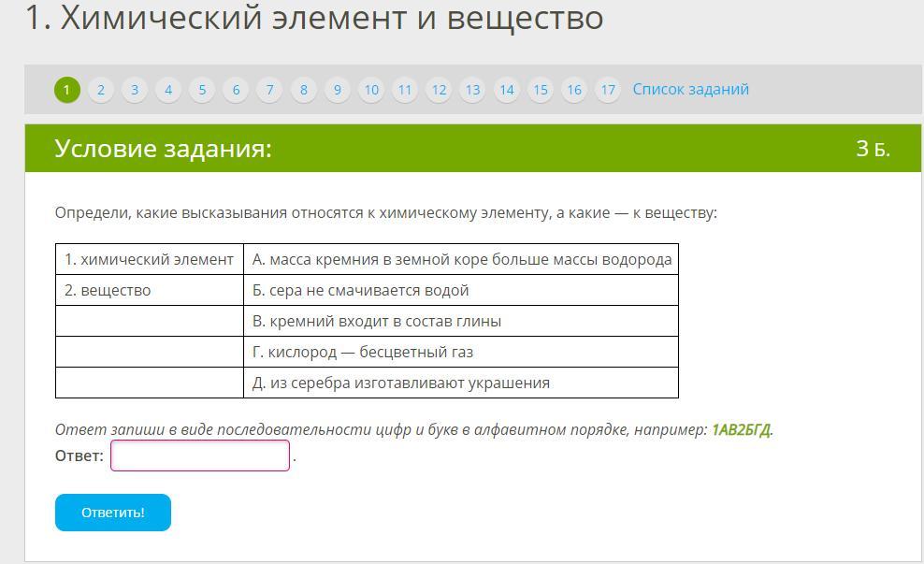Viewport: 924px width, 564px height.
Task: Click statement 'А. масса кремния в земной коре'
Action: pos(461,259)
